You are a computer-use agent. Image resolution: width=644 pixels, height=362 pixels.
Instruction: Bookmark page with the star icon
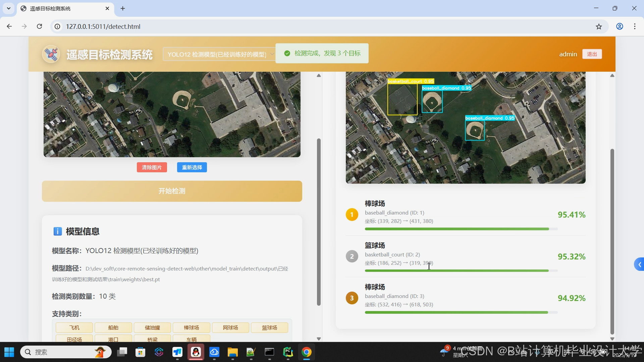(599, 27)
